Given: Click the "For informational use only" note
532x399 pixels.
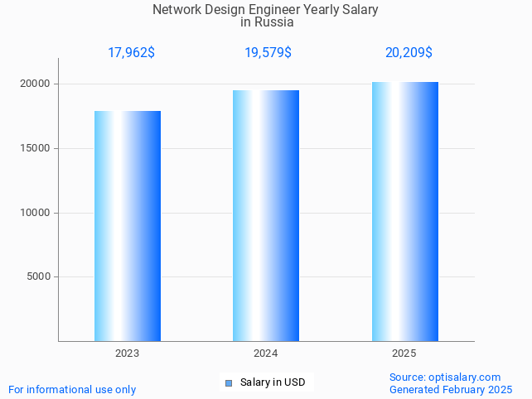Looking at the screenshot, I should (x=72, y=390).
